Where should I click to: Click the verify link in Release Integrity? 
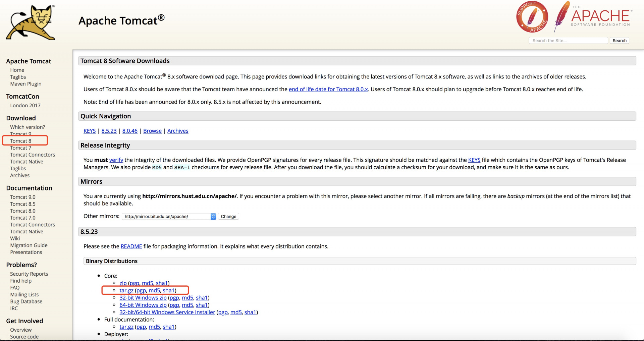coord(116,160)
